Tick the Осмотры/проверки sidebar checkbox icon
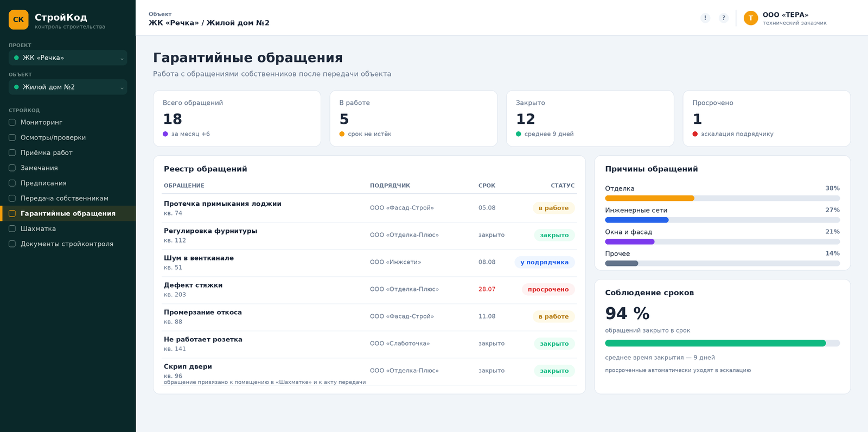 12,137
